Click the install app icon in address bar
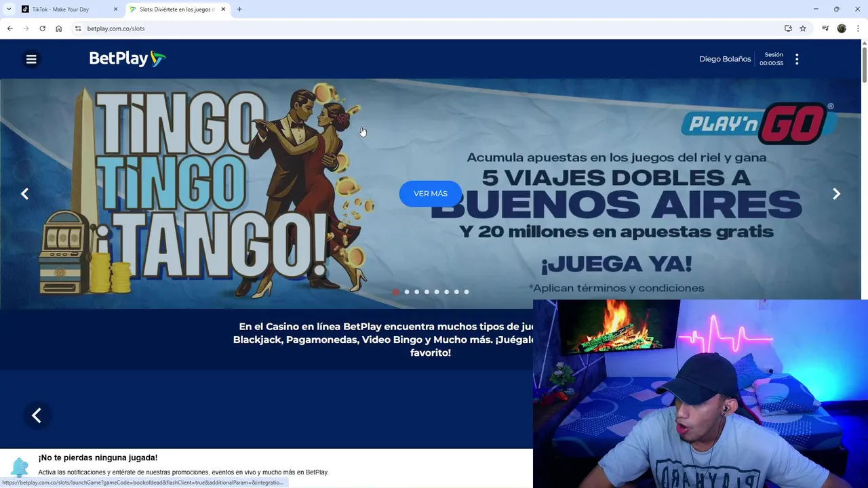This screenshot has width=868, height=488. click(x=788, y=28)
